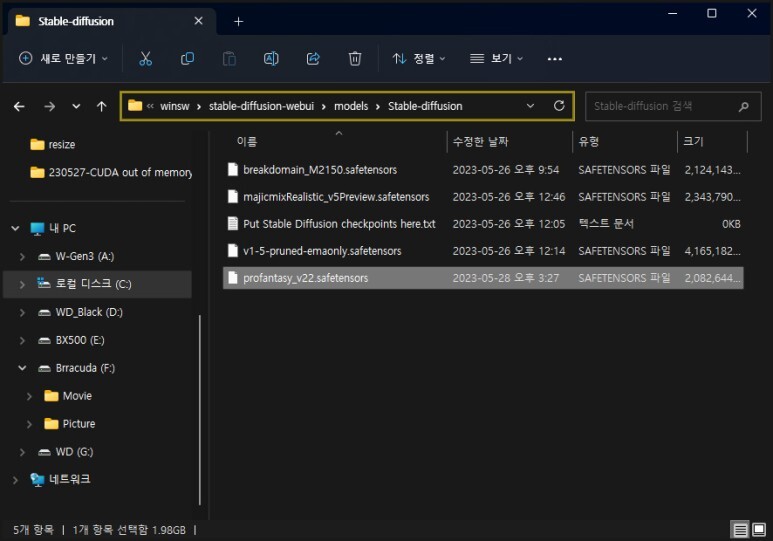The image size is (773, 541).
Task: Select profantasy_v22.safetensors file
Action: 483,278
